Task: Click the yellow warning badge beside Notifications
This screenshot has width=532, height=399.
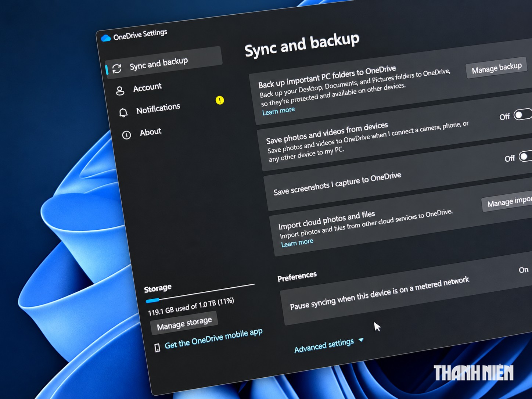Action: click(220, 100)
